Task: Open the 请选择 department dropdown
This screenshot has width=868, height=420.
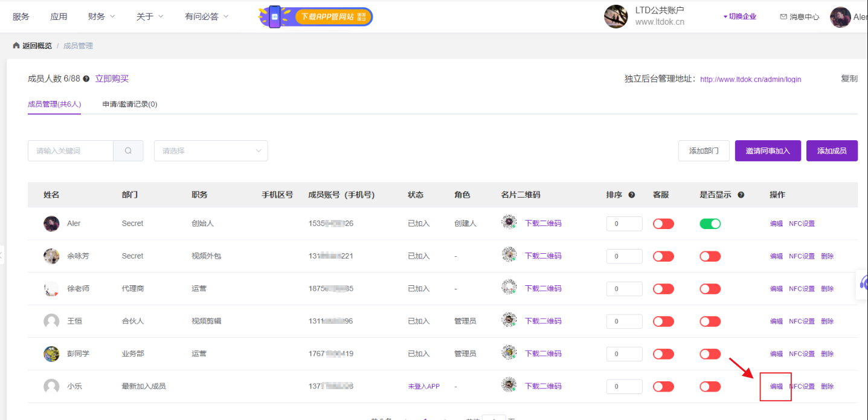Action: click(x=211, y=151)
